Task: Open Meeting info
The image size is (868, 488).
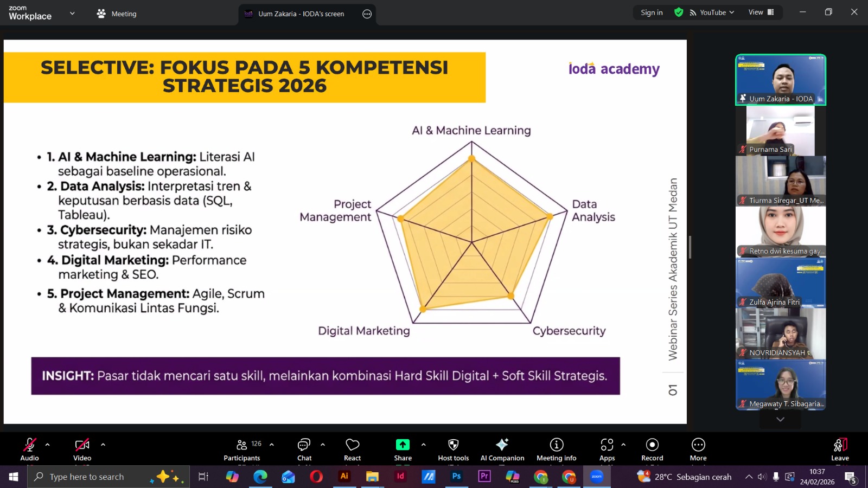Action: pos(556,449)
